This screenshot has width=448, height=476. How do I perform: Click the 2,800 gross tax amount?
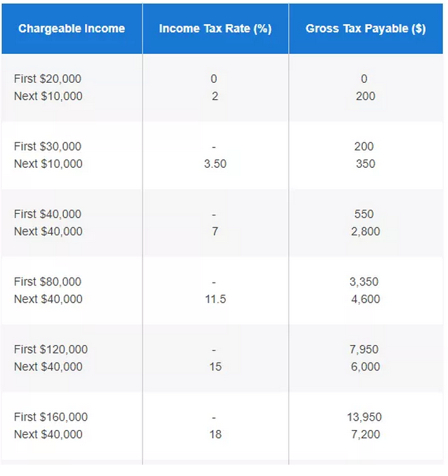365,232
